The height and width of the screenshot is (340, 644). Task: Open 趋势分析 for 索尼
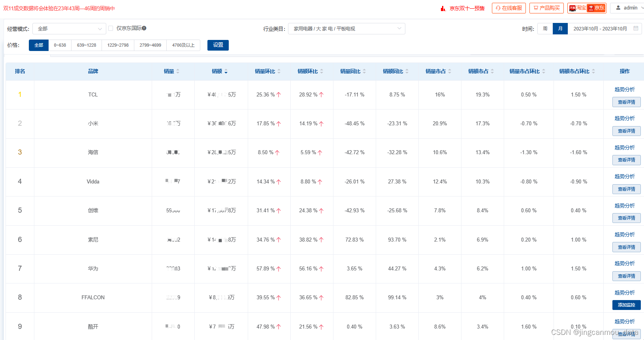[x=625, y=234]
